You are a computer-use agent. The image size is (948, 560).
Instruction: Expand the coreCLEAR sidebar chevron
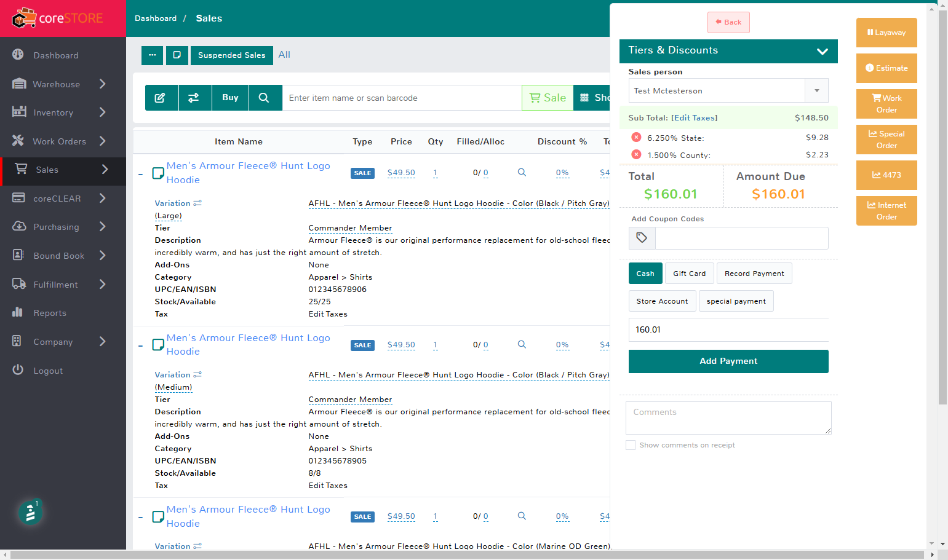coord(103,198)
